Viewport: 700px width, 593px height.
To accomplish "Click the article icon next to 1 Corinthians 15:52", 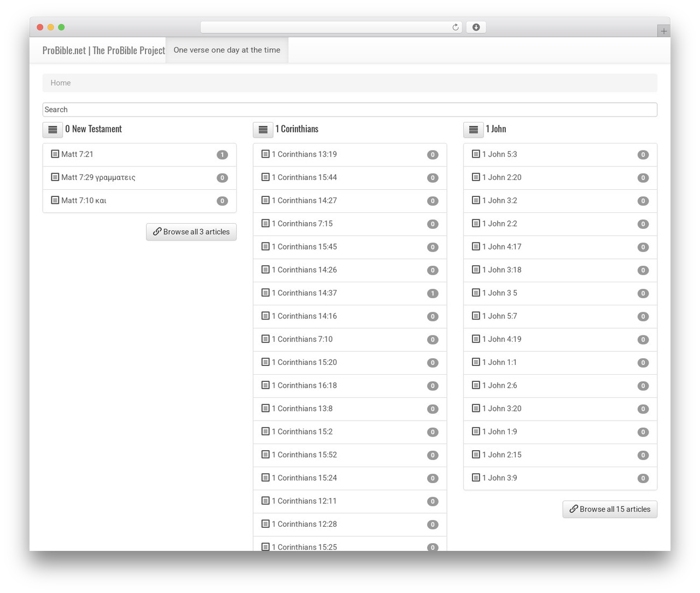I will pos(265,455).
